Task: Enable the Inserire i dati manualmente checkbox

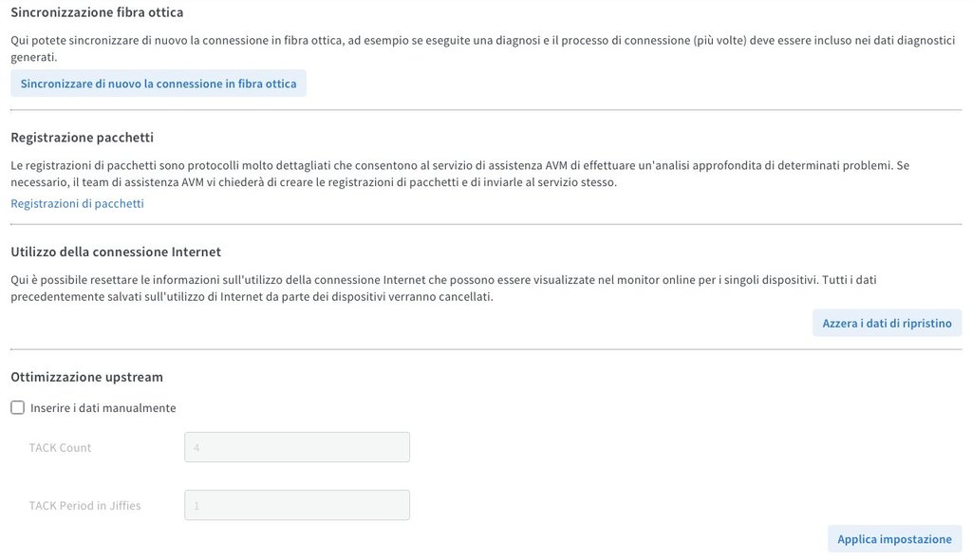Action: (x=17, y=408)
